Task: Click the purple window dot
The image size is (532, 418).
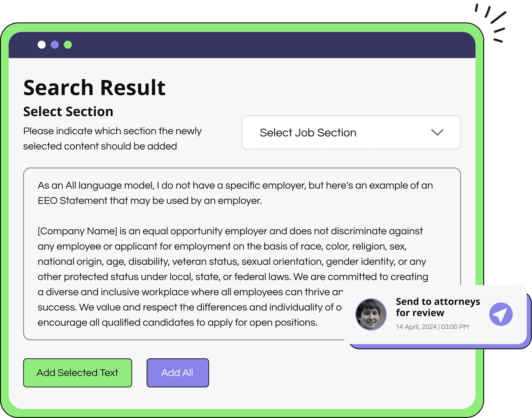Action: 55,45
